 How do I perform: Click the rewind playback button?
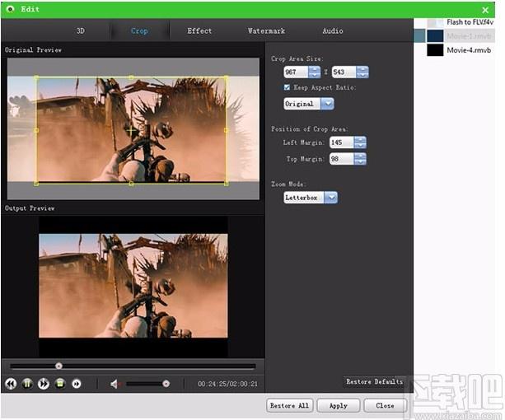point(11,384)
